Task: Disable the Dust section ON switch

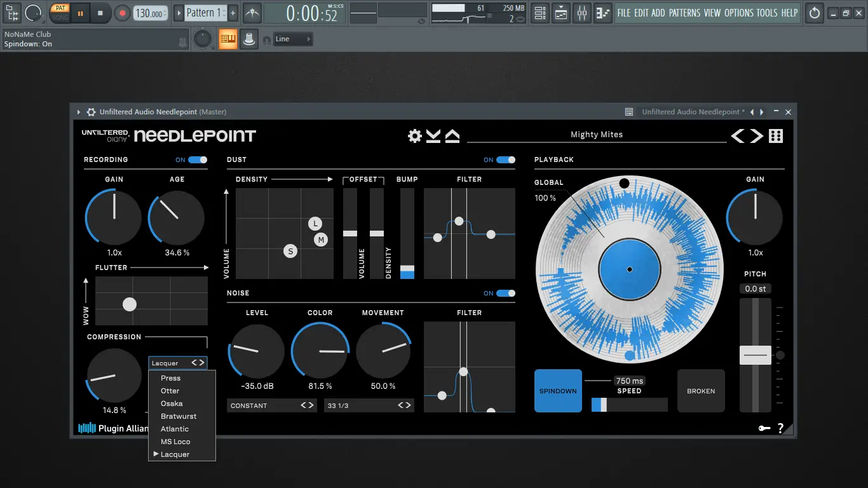Action: coord(506,160)
